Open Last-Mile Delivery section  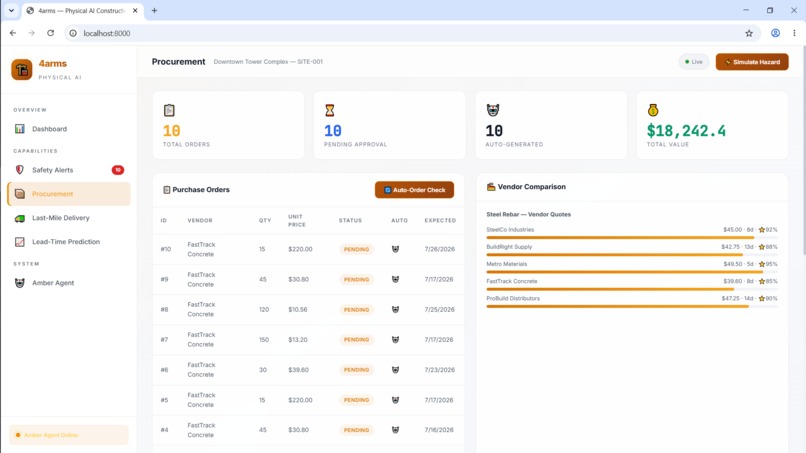coord(69,218)
